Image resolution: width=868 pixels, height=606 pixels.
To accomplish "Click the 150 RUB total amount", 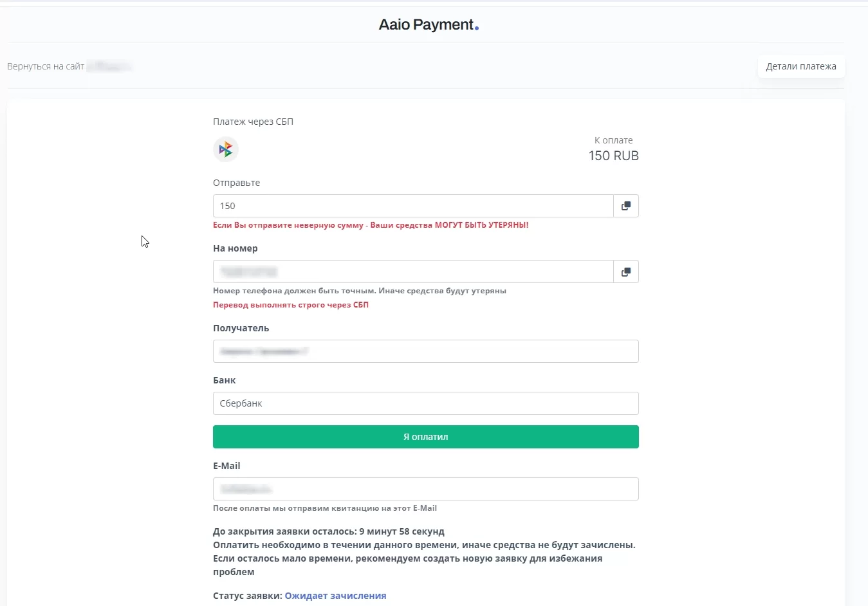I will point(613,156).
